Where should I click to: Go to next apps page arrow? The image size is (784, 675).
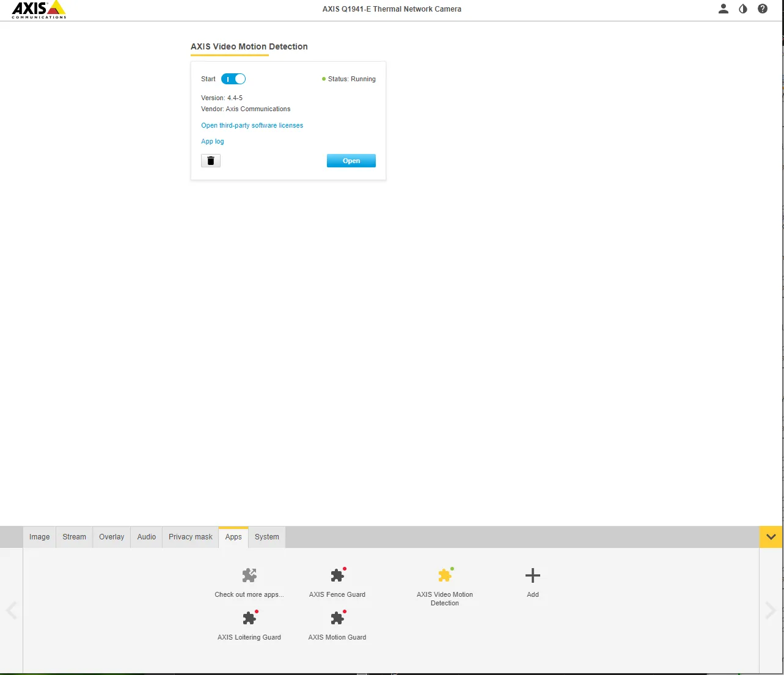(771, 610)
